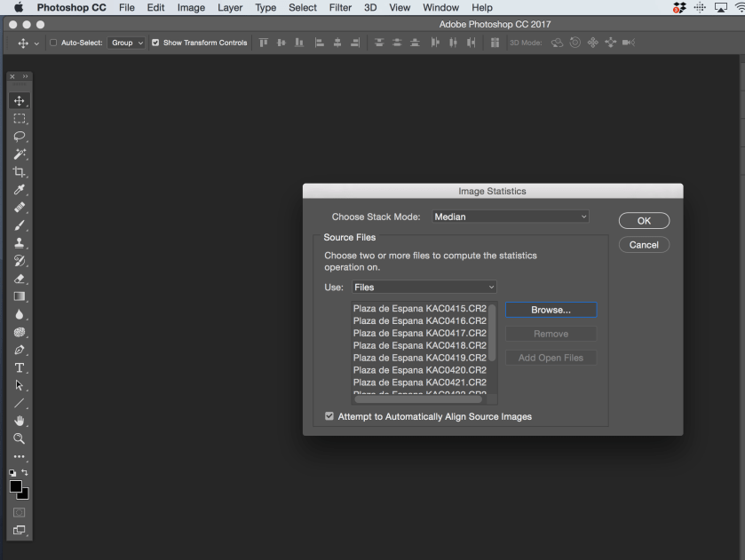Open the Use Files dropdown
The height and width of the screenshot is (560, 745).
(424, 288)
